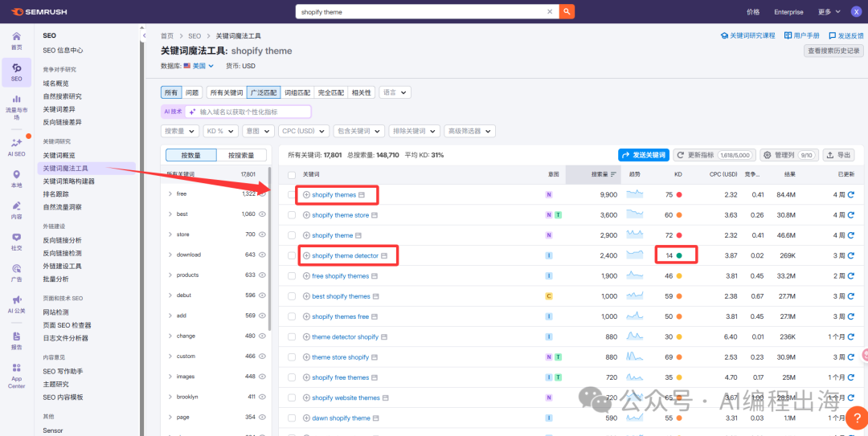Viewport: 868px width, 436px height.
Task: Click the 发送关键词 button
Action: [x=644, y=155]
